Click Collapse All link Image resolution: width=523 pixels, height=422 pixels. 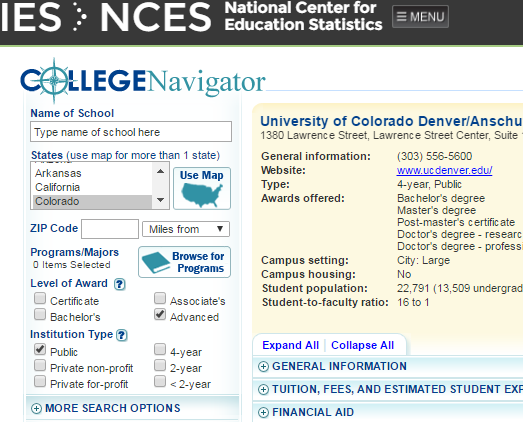[x=363, y=345]
